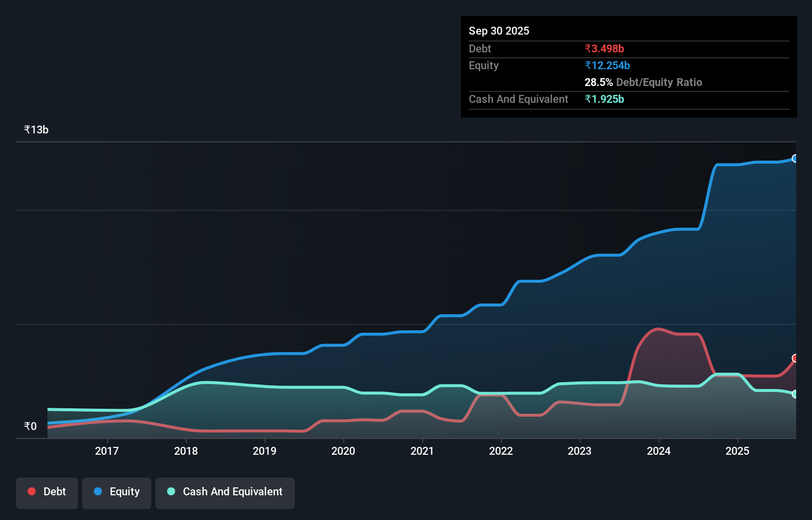This screenshot has width=812, height=520.
Task: Expand the Sep 30 2025 tooltip panel
Action: (x=499, y=31)
